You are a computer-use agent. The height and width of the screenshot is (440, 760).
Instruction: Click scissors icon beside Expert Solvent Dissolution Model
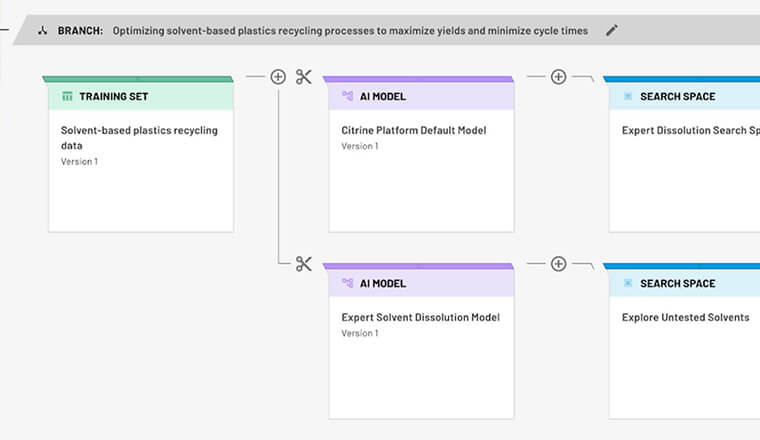coord(304,264)
